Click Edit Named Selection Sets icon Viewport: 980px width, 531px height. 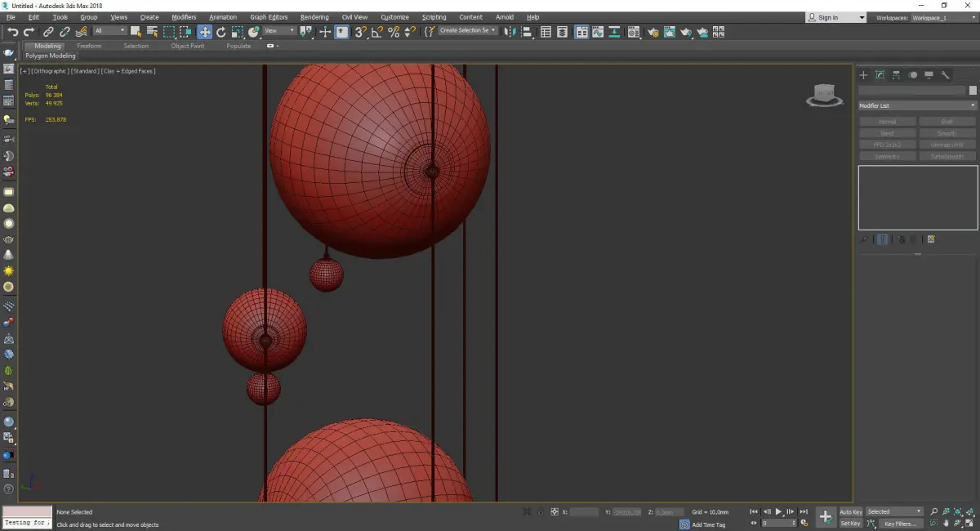click(430, 32)
